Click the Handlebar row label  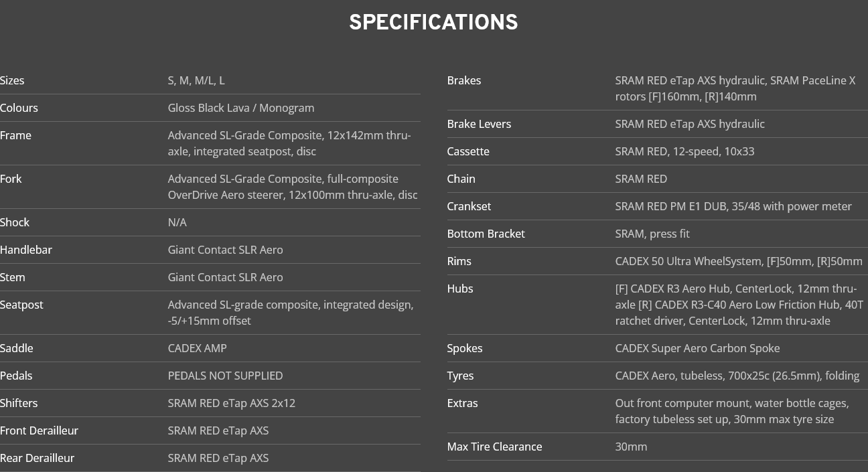click(26, 250)
